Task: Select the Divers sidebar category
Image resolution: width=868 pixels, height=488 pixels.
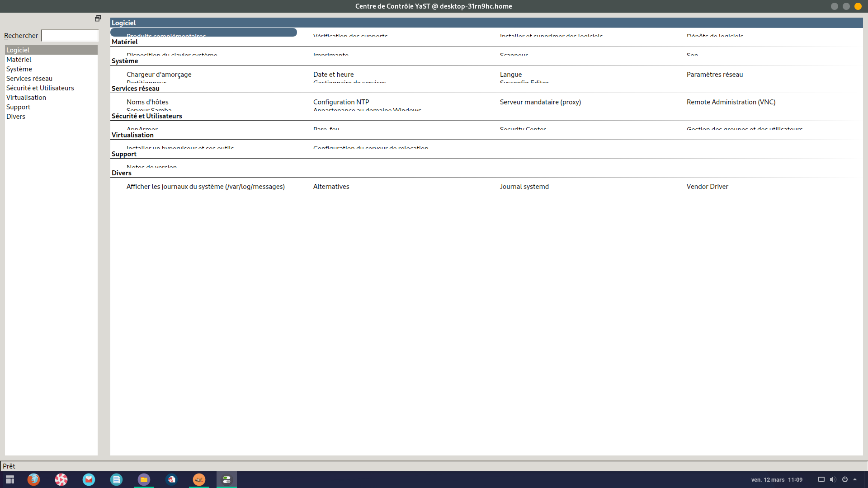Action: (16, 117)
